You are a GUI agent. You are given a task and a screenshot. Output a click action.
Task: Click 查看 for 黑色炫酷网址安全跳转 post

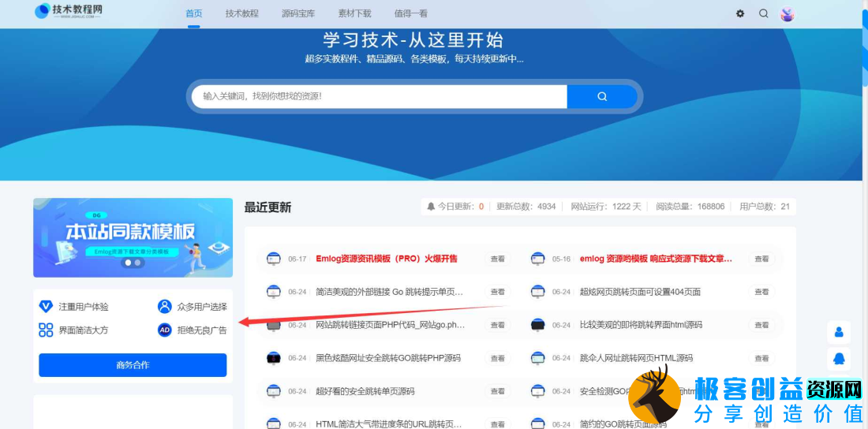click(x=498, y=358)
